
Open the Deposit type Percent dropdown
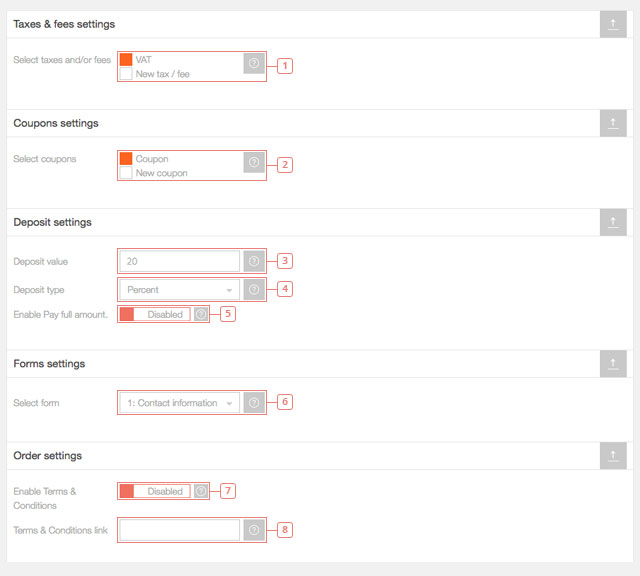pyautogui.click(x=179, y=290)
